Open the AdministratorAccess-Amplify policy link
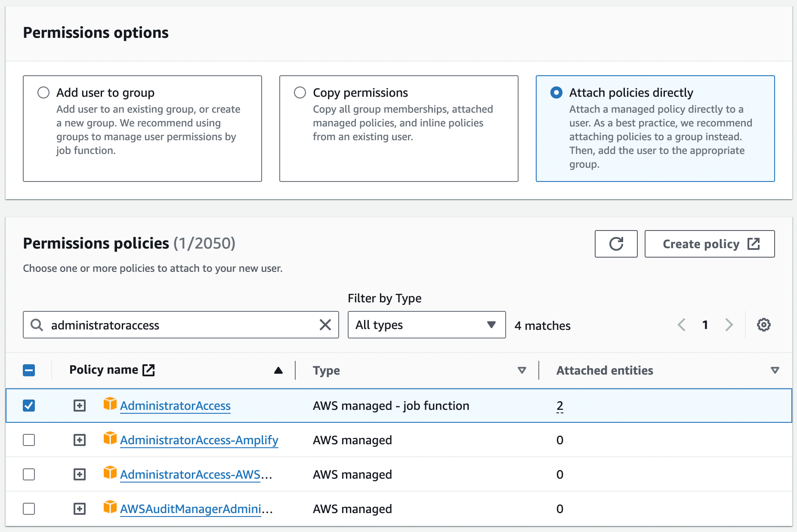Viewport: 797px width, 532px height. pos(199,440)
